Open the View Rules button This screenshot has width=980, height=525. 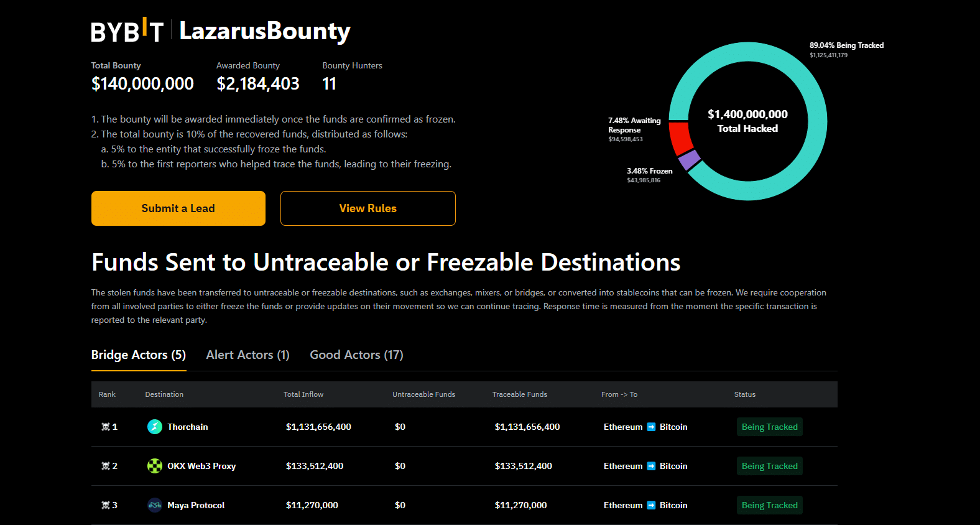point(367,208)
